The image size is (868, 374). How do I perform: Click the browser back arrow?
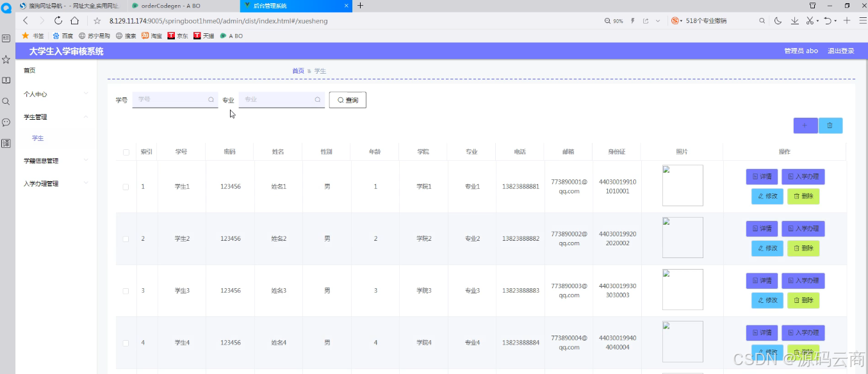[26, 20]
